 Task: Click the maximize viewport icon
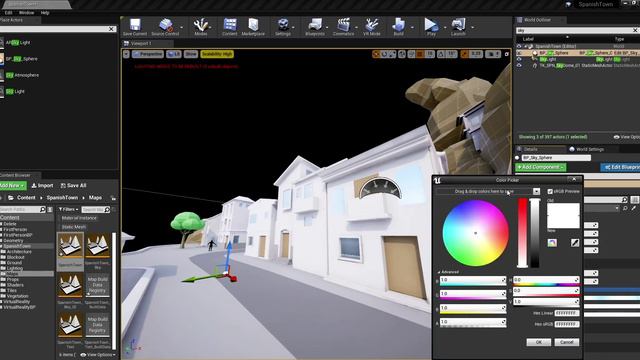(507, 54)
